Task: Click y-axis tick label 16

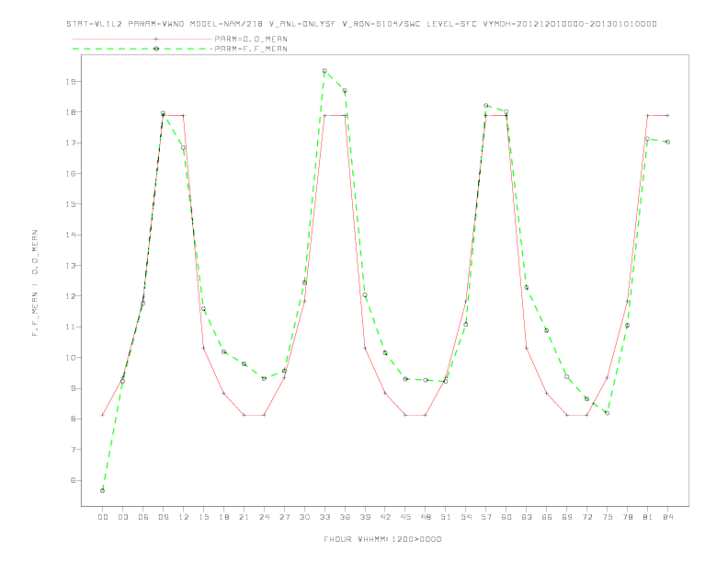Action: 70,174
